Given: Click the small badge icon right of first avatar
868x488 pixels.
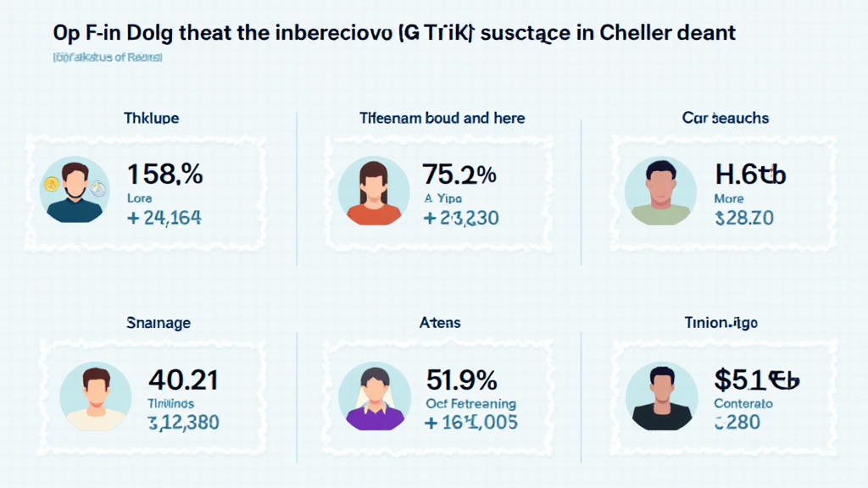Looking at the screenshot, I should click(x=100, y=190).
